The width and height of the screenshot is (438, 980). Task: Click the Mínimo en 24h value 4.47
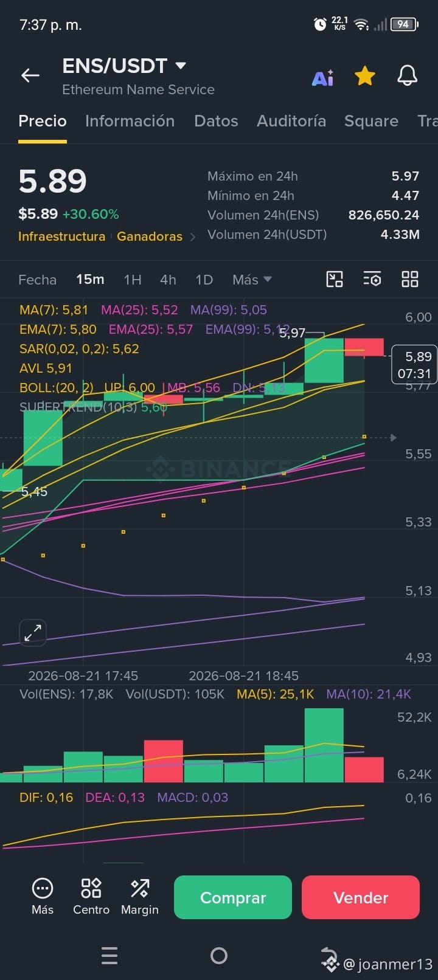tap(405, 196)
